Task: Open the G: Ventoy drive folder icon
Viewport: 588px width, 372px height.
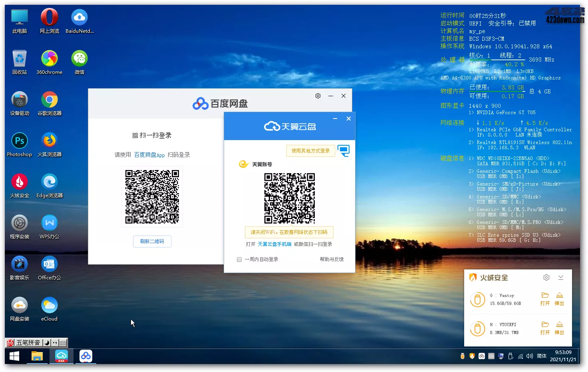Action: 545,296
